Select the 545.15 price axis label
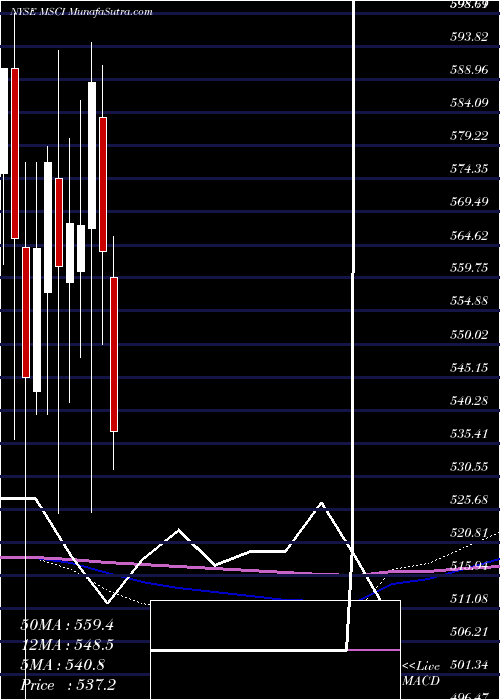 point(468,368)
